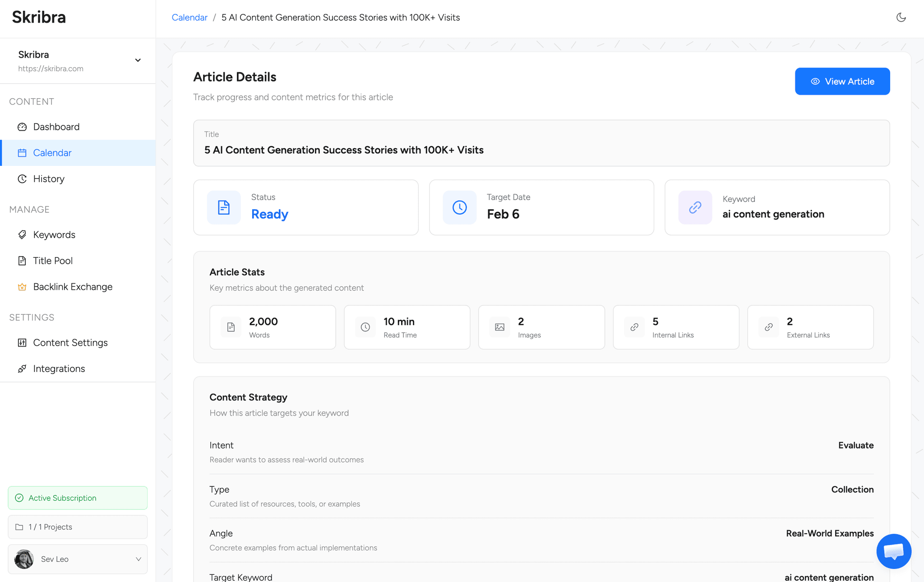Click the History clock icon
Viewport: 924px width, 582px height.
[22, 179]
